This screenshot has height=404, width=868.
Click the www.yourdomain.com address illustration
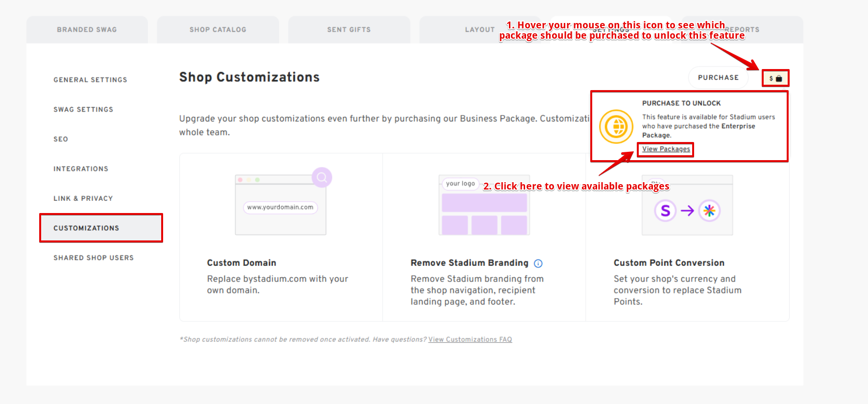point(280,208)
